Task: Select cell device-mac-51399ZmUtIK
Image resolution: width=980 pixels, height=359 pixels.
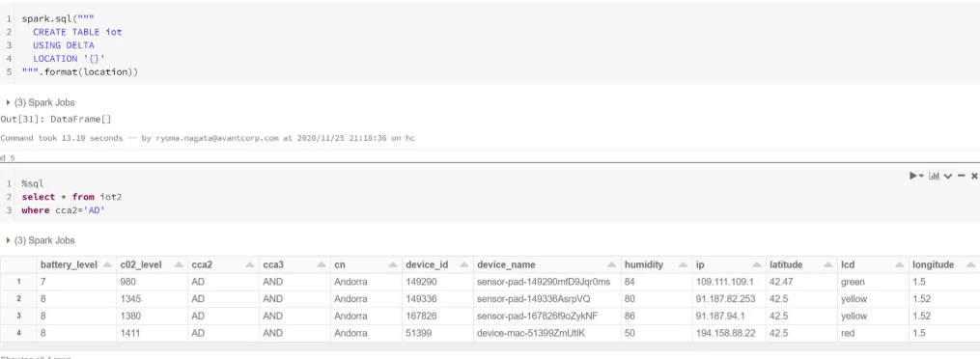Action: (x=531, y=333)
